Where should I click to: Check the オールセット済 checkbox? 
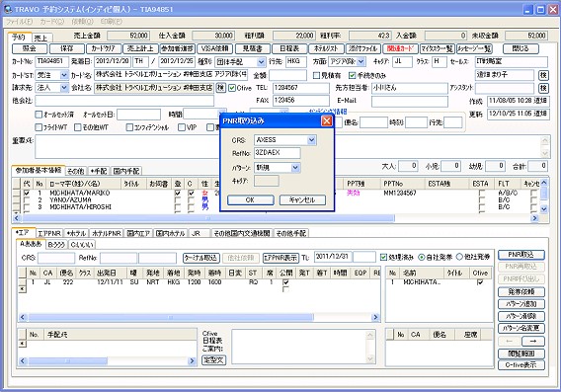[x=39, y=115]
